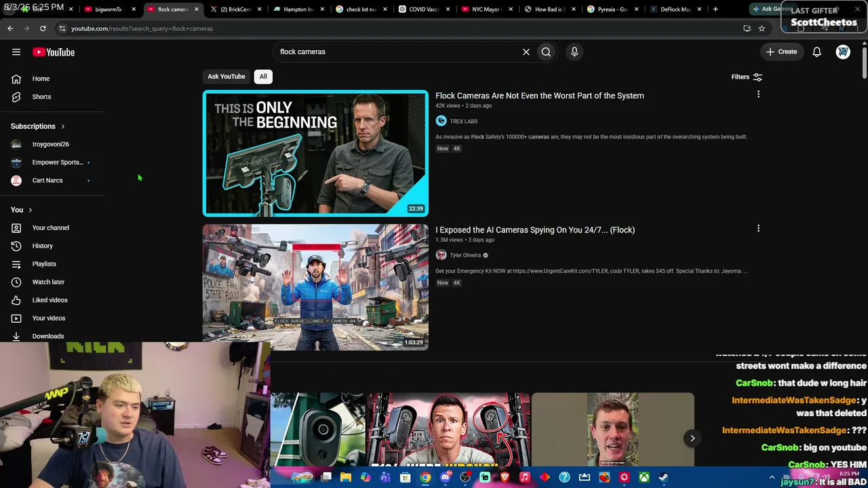Click the browser back arrow

10,28
